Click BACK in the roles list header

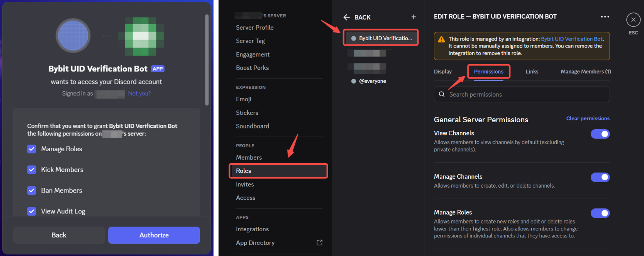(362, 17)
